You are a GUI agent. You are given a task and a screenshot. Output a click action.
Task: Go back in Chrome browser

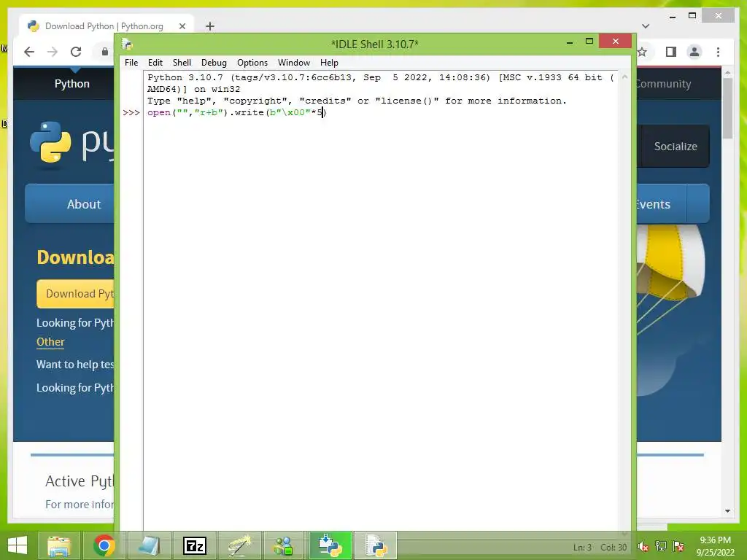[29, 52]
